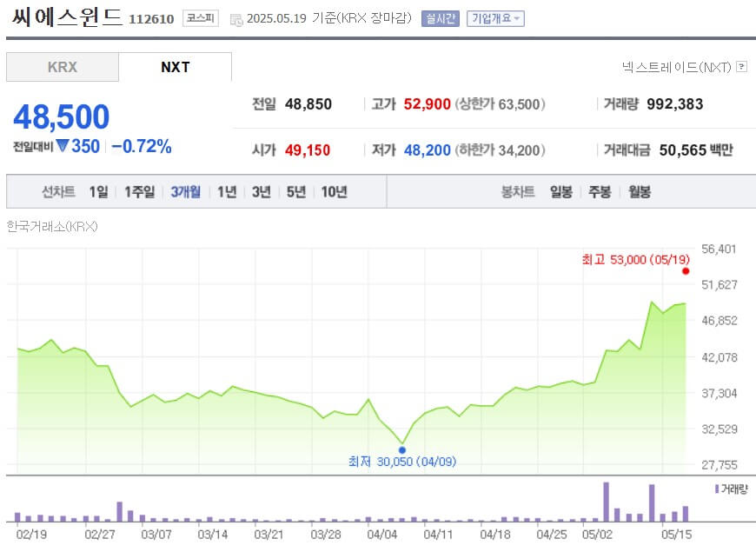
Task: Select 월봉 monthly candle view
Action: 640,191
